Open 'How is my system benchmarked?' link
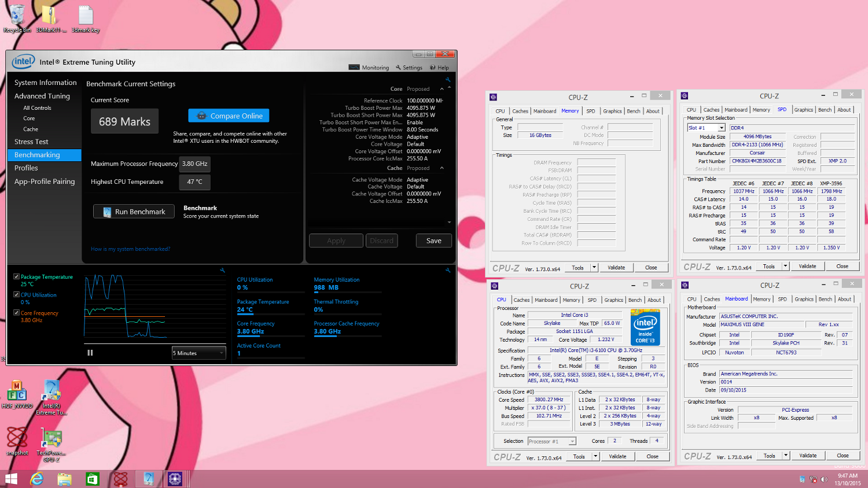The width and height of the screenshot is (868, 488). (x=130, y=249)
